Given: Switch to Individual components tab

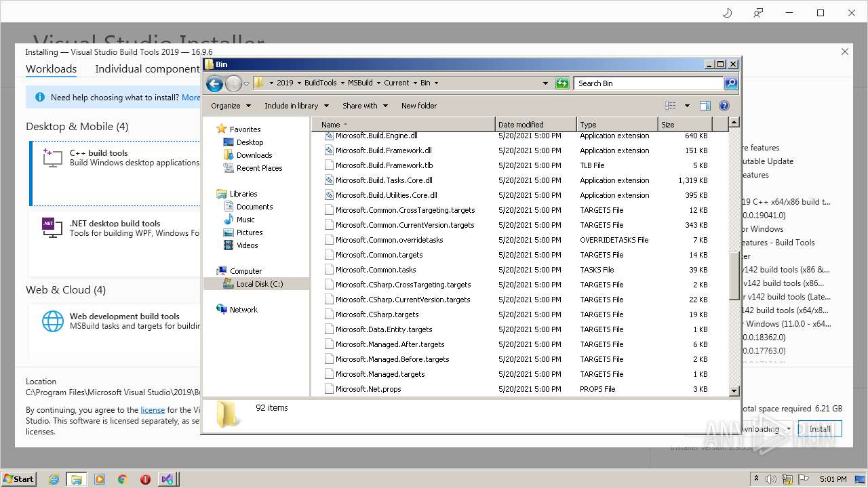Looking at the screenshot, I should (147, 69).
